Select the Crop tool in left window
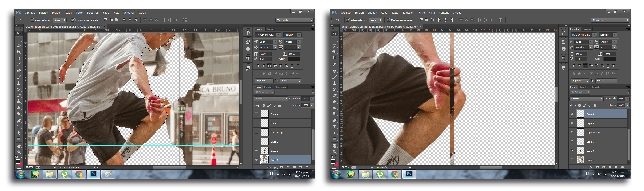The width and height of the screenshot is (644, 191). tap(19, 58)
